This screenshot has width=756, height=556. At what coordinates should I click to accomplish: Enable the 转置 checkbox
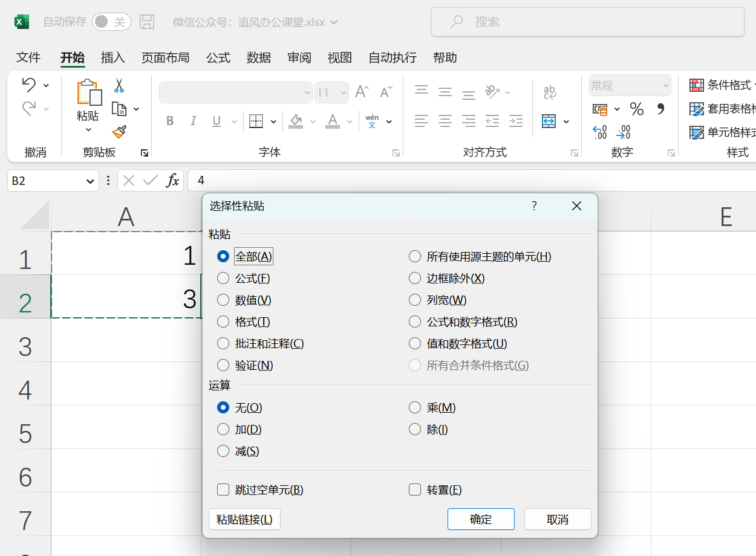tap(415, 490)
